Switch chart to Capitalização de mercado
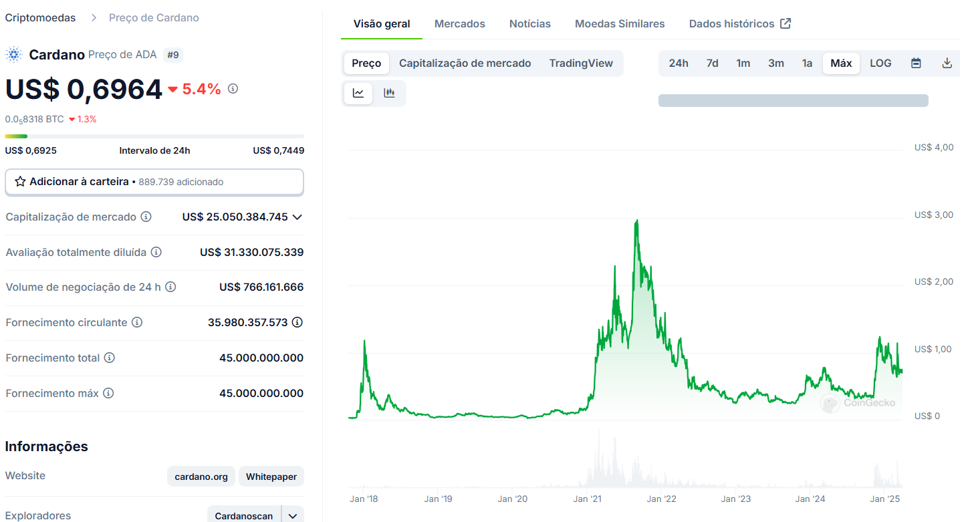The height and width of the screenshot is (522, 980). (x=465, y=63)
